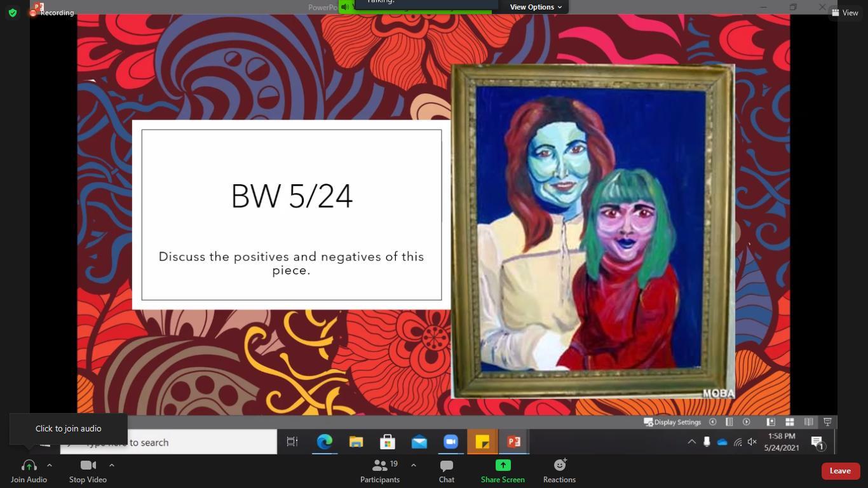The height and width of the screenshot is (488, 868).
Task: Open the View Options dropdown
Action: click(536, 7)
